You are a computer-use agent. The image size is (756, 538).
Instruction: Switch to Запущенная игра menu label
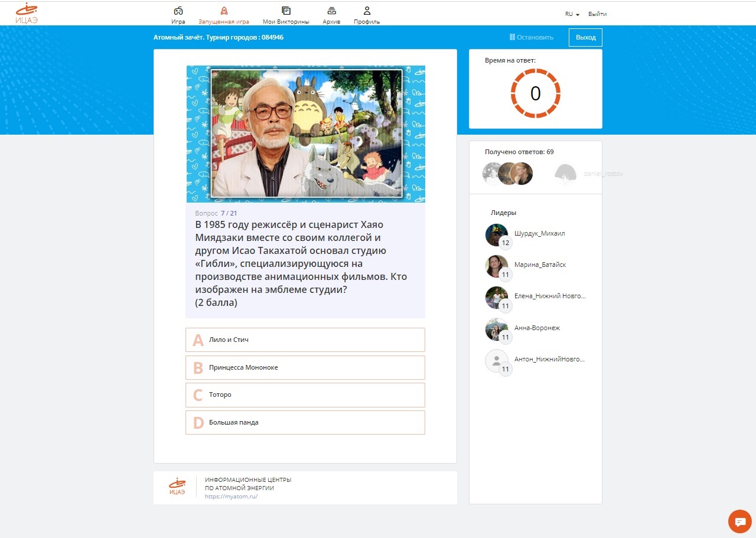pyautogui.click(x=224, y=22)
